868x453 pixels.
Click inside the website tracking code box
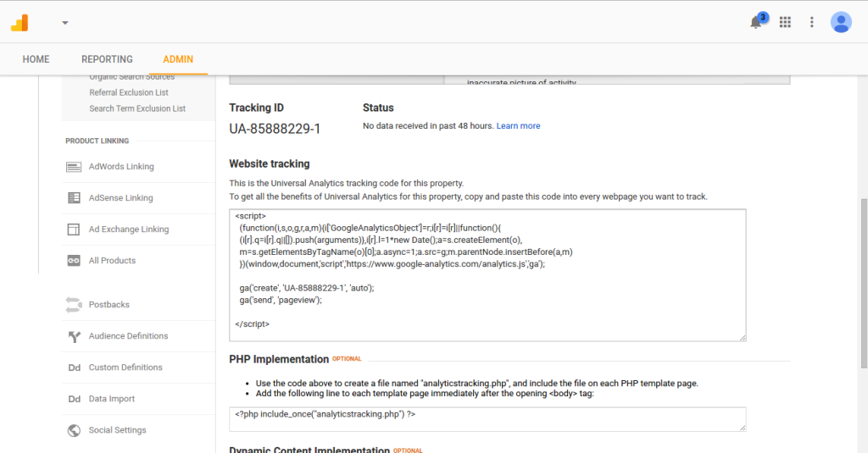click(x=487, y=275)
